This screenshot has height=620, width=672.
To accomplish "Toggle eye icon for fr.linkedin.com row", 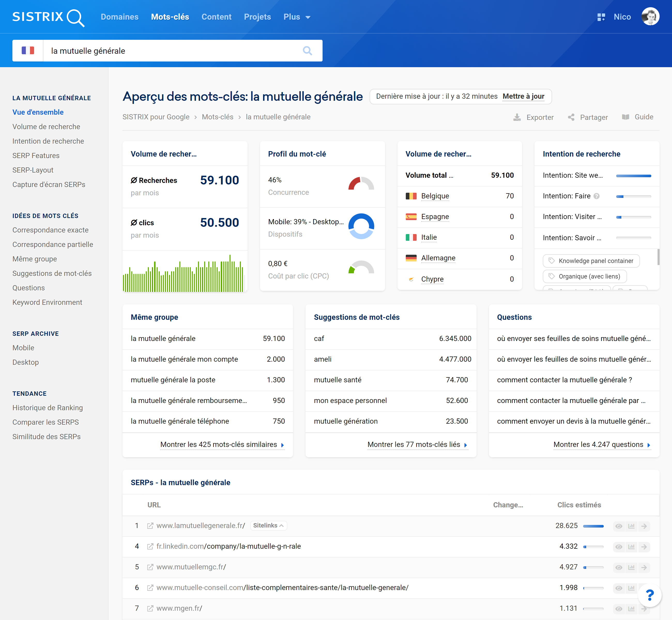I will (619, 547).
